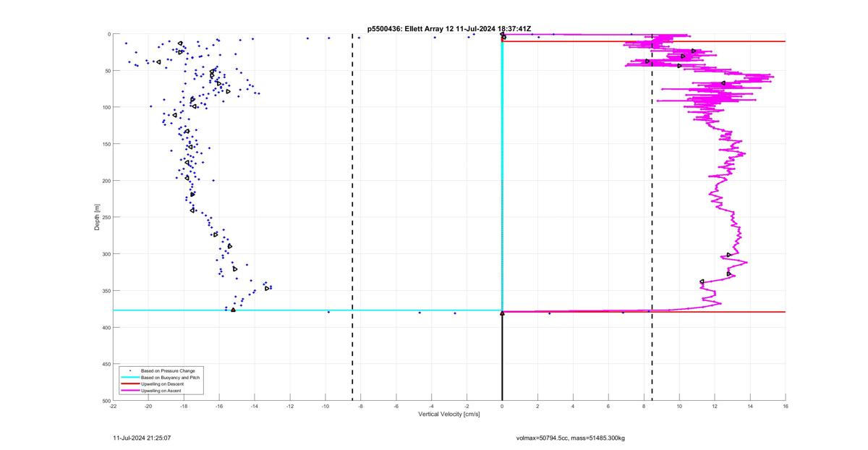Click the depth-axis tick label '450'
868x450 pixels.
[106, 364]
